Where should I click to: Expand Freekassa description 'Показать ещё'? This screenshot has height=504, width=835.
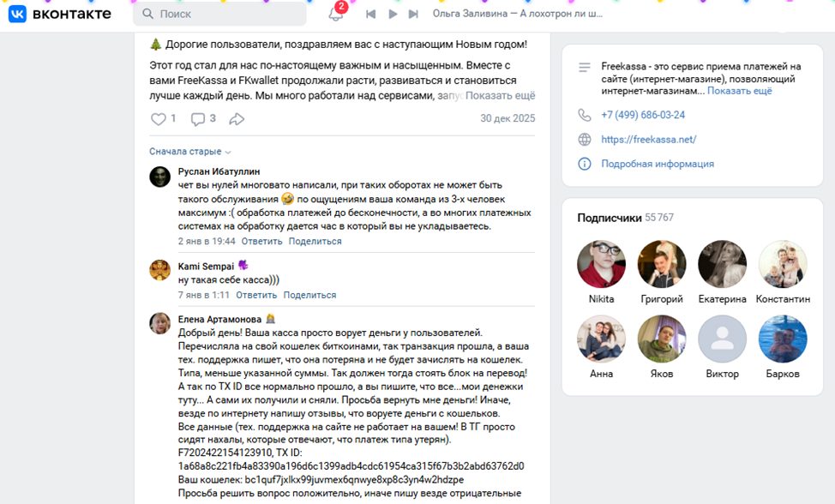(739, 91)
